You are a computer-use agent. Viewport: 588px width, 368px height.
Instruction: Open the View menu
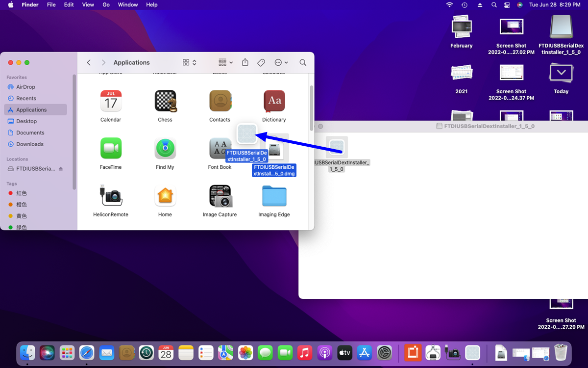[x=88, y=4]
